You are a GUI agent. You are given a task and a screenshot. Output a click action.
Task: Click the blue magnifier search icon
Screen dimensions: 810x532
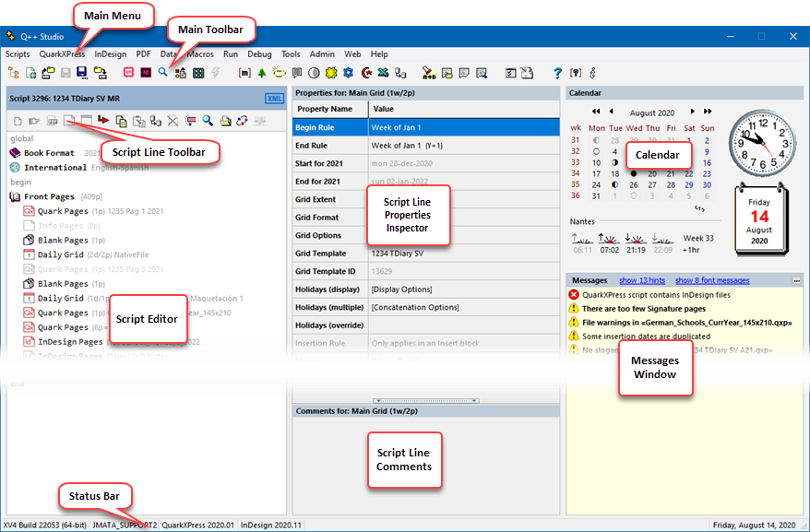(162, 72)
